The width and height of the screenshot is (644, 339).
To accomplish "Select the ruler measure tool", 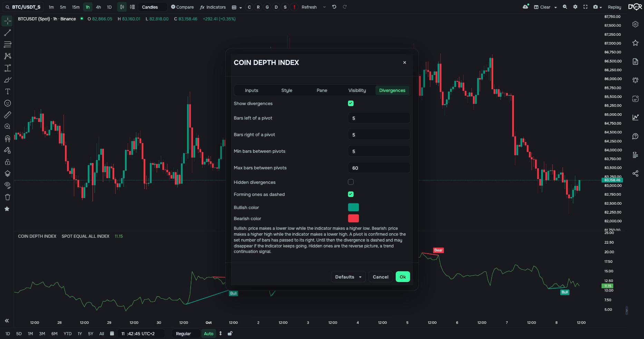I will (7, 115).
